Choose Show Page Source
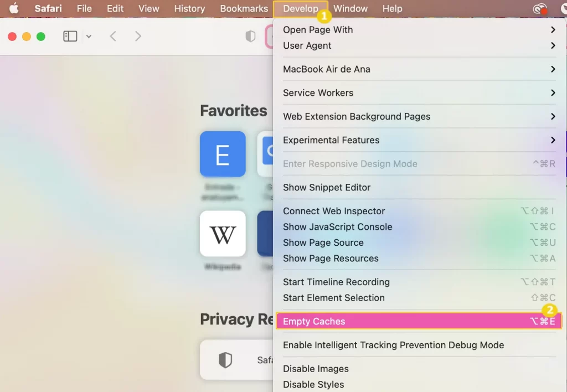The height and width of the screenshot is (392, 567). (419, 243)
